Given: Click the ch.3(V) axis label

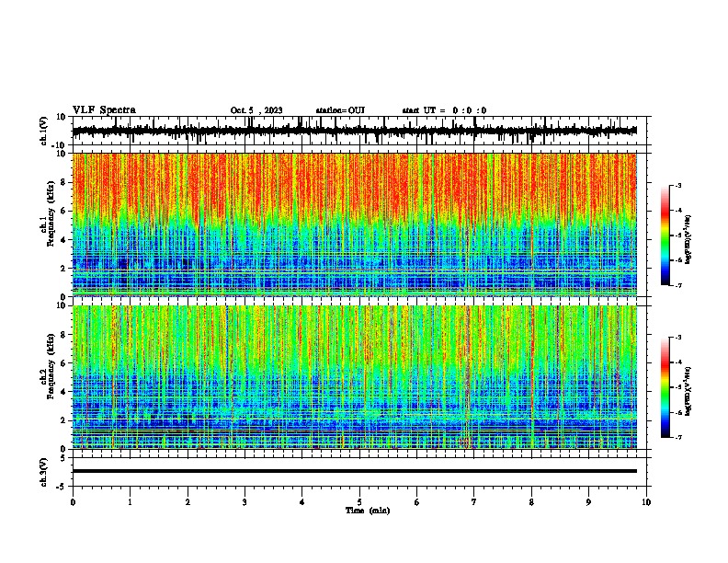Looking at the screenshot, I should (x=44, y=473).
